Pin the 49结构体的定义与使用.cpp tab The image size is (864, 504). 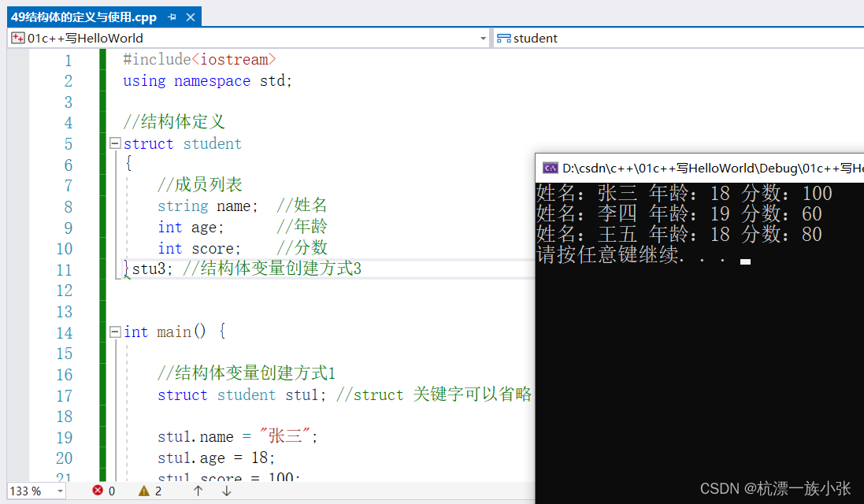pyautogui.click(x=172, y=17)
